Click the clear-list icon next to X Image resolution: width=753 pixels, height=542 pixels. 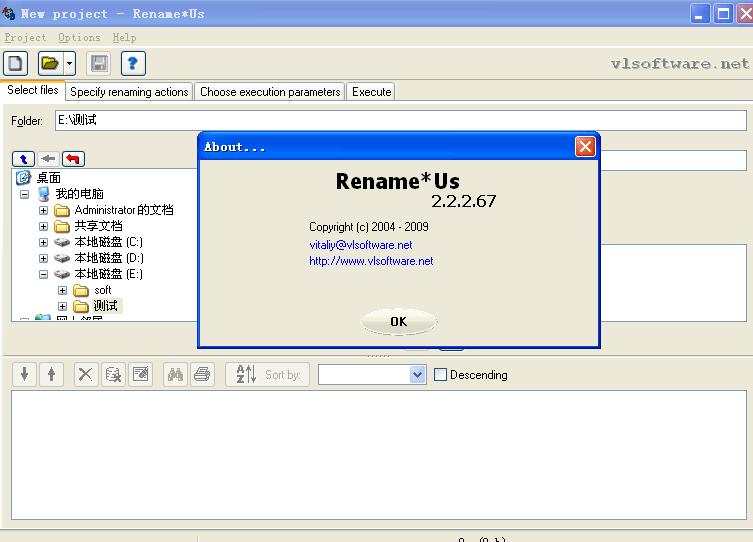[x=113, y=374]
